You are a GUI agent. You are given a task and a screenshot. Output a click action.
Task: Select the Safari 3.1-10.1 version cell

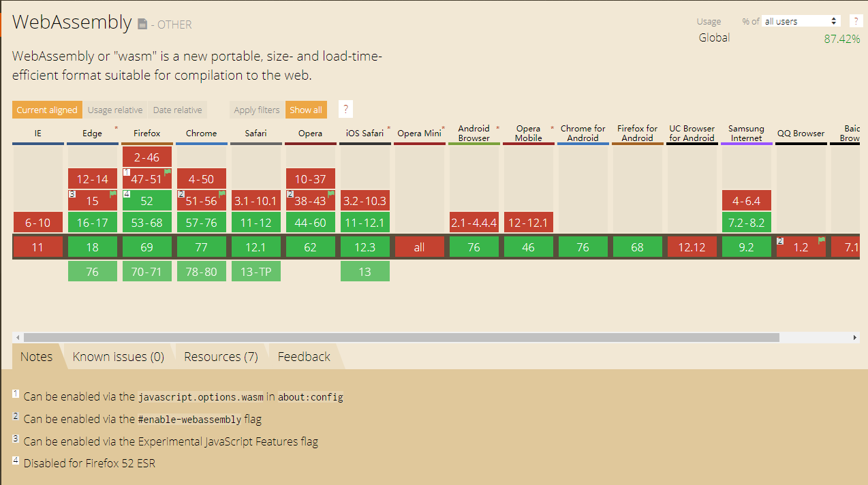(x=256, y=201)
